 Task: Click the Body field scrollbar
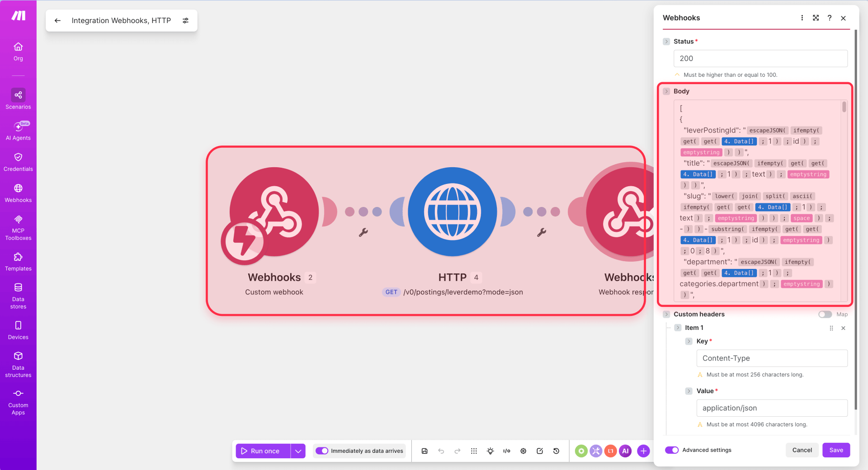(844, 107)
